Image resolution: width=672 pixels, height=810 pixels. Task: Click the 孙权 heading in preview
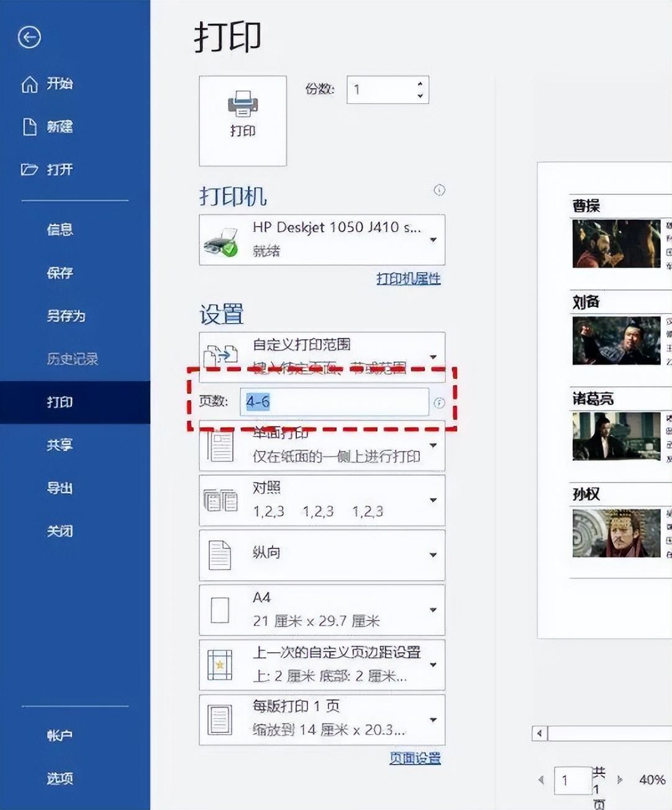(x=586, y=494)
